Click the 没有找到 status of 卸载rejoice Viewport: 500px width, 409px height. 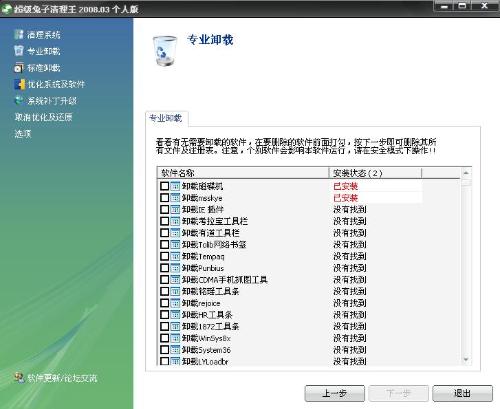tap(350, 303)
